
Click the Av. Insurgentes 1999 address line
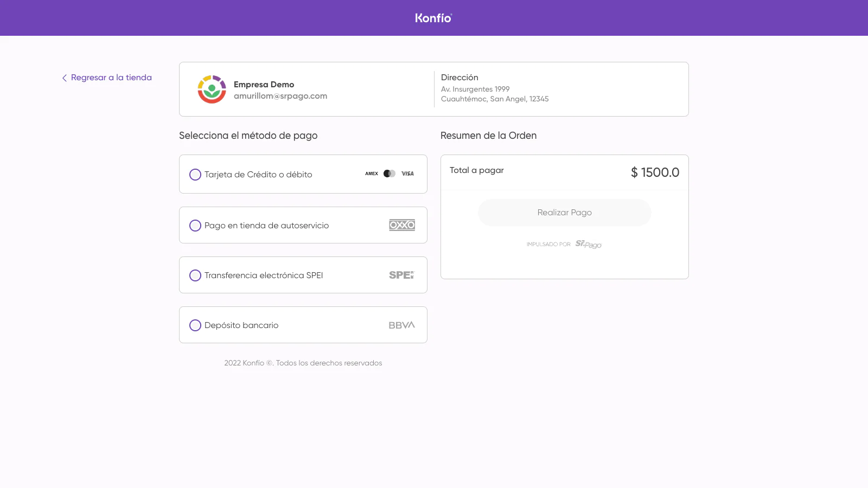(475, 89)
